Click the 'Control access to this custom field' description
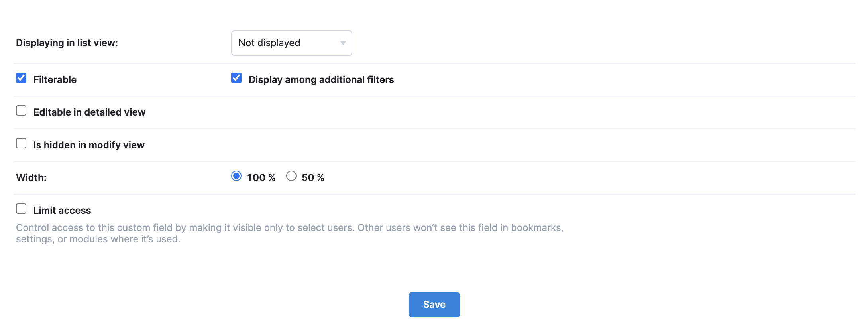Viewport: 868px width, 331px height. pos(289,233)
